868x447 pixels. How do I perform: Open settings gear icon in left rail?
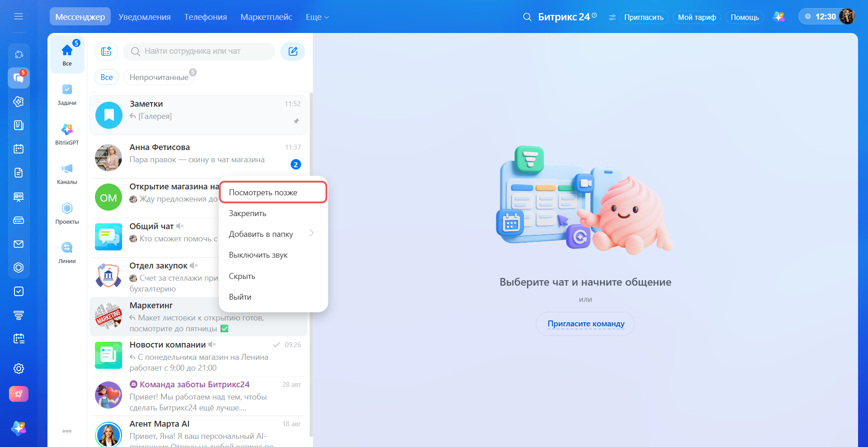(19, 369)
